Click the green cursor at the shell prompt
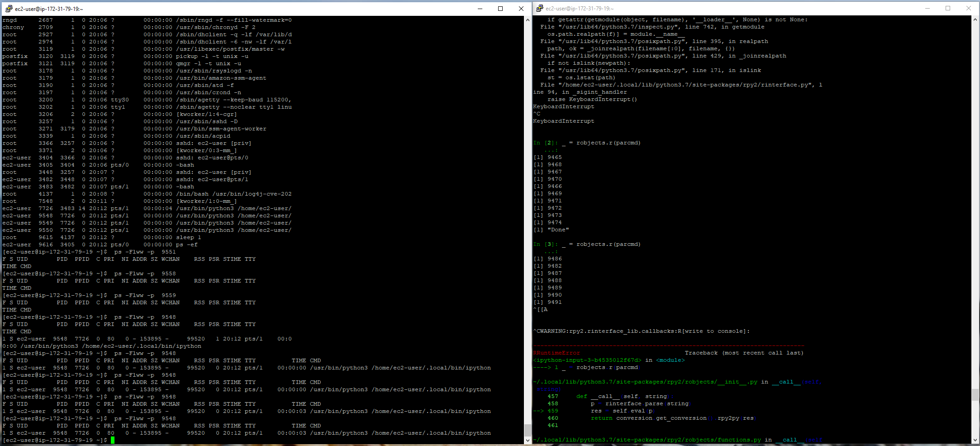The height and width of the screenshot is (446, 980). (x=112, y=440)
